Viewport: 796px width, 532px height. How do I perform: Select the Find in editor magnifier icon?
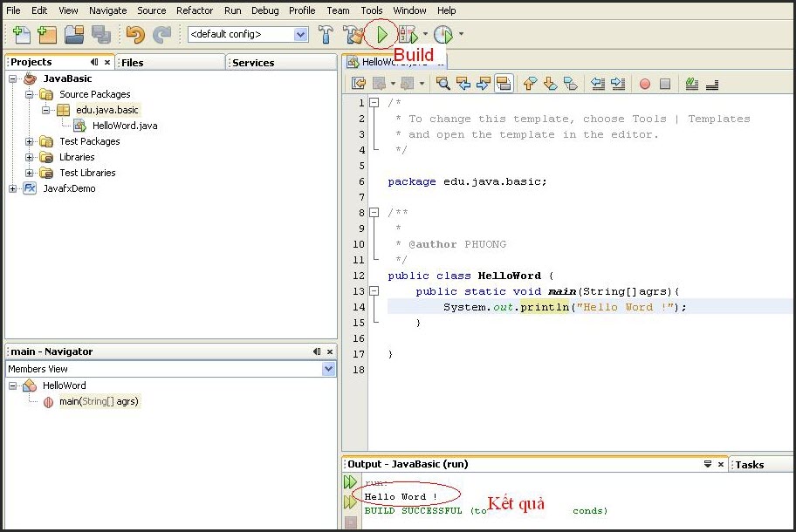(443, 82)
